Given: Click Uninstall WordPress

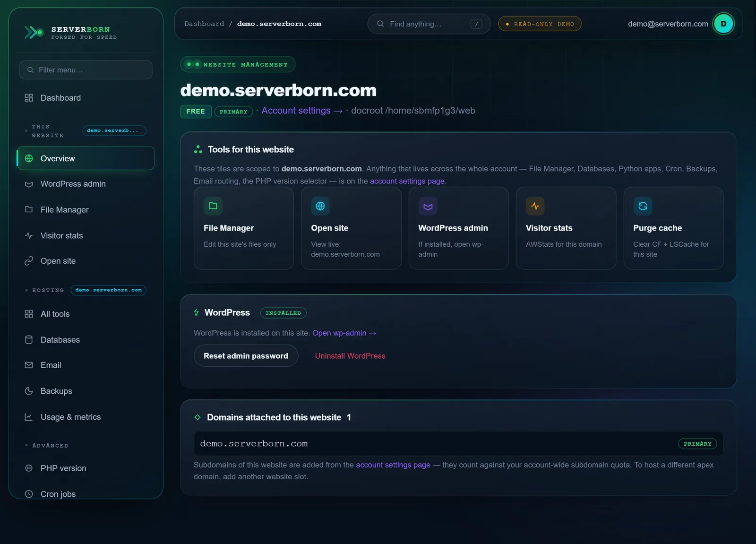Looking at the screenshot, I should point(350,356).
